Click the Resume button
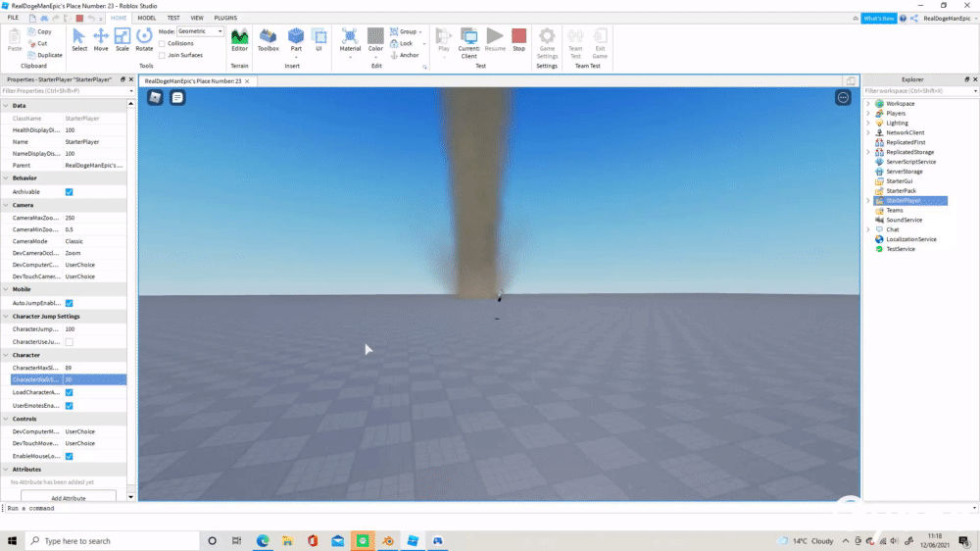The image size is (980, 551). click(495, 40)
